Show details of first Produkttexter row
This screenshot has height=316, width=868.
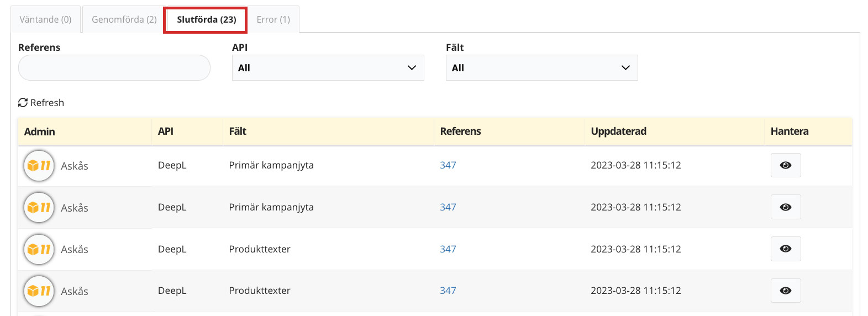[x=786, y=249]
